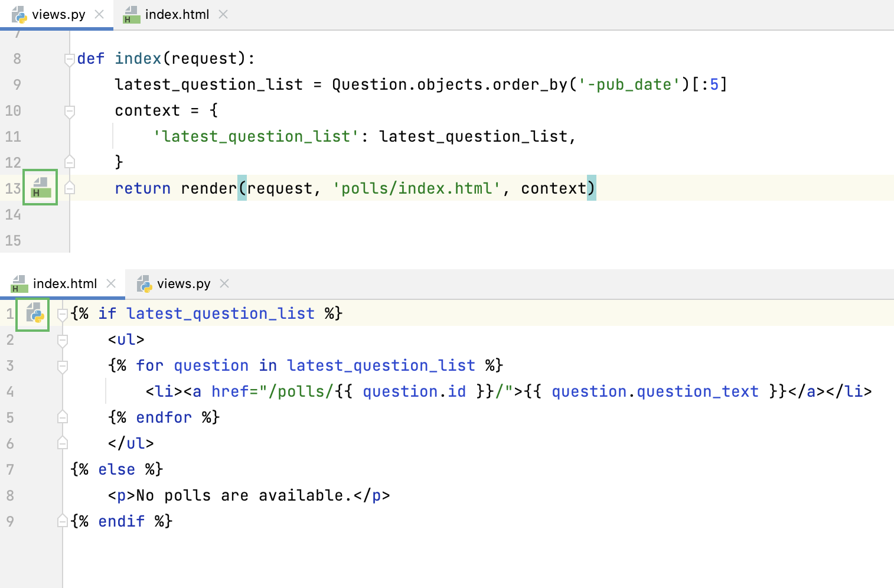Click the fold end marker on line 5
Screen dimensions: 894x588
[x=62, y=417]
